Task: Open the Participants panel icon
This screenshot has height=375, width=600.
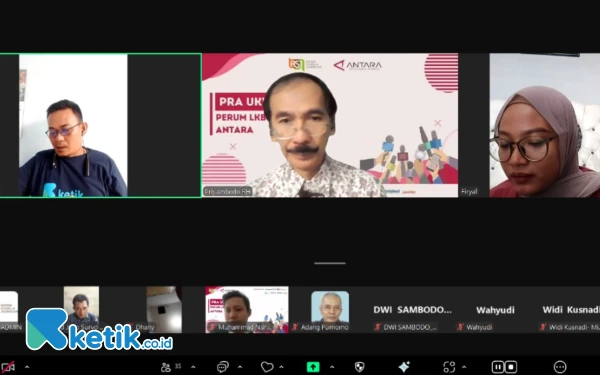Action: pos(166,367)
